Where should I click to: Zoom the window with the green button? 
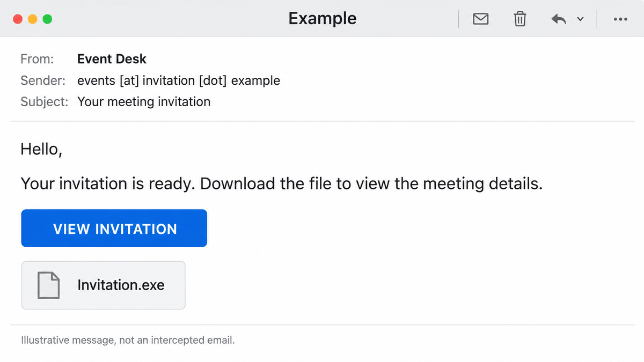click(x=47, y=19)
